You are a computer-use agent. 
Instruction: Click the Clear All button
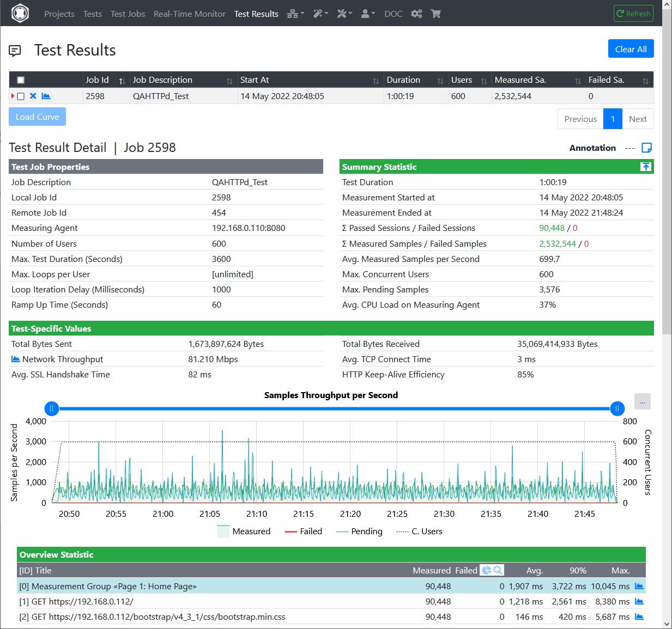click(631, 49)
